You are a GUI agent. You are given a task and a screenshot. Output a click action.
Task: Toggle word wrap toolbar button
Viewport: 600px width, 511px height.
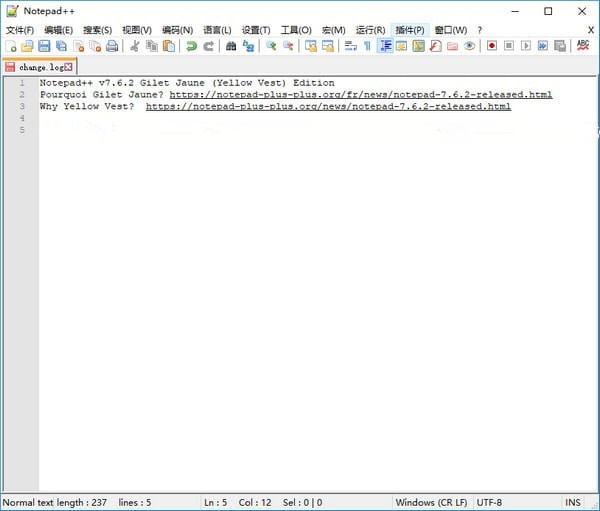pyautogui.click(x=350, y=46)
